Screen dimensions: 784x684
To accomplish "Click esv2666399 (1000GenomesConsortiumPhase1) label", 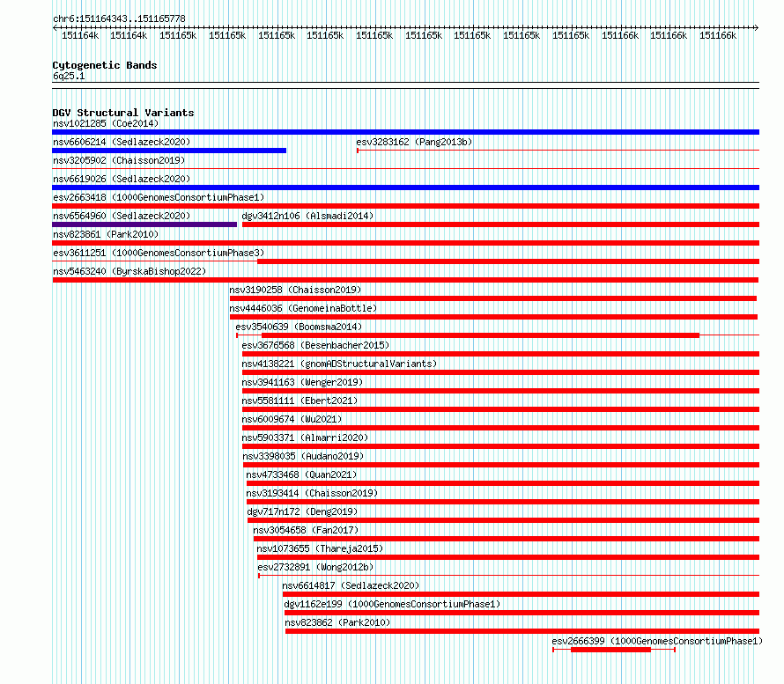I will point(657,641).
